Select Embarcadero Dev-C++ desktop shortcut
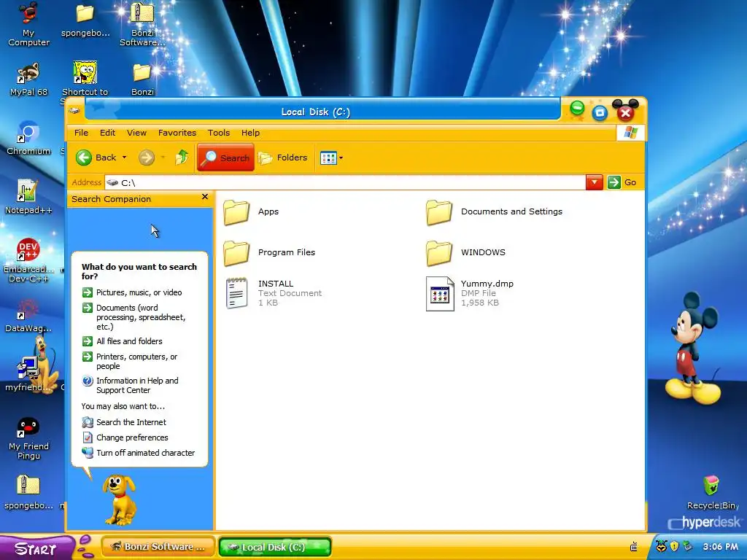Screen dimensions: 747x560 pyautogui.click(x=28, y=260)
